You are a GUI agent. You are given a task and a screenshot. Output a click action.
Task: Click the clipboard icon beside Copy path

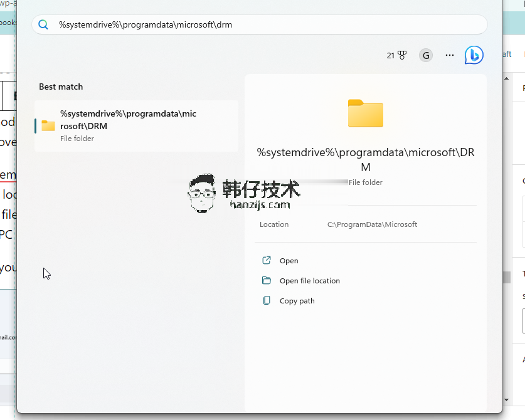click(x=267, y=301)
